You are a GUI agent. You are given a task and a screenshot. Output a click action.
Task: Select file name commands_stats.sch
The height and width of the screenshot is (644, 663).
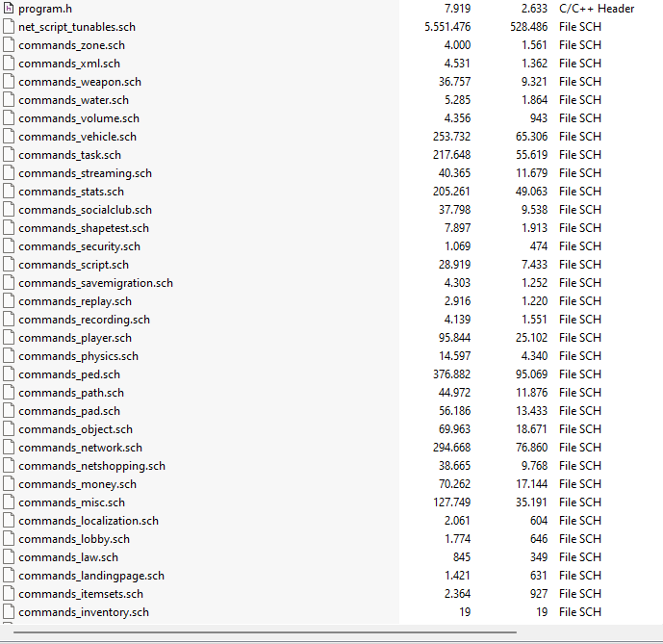pos(71,192)
